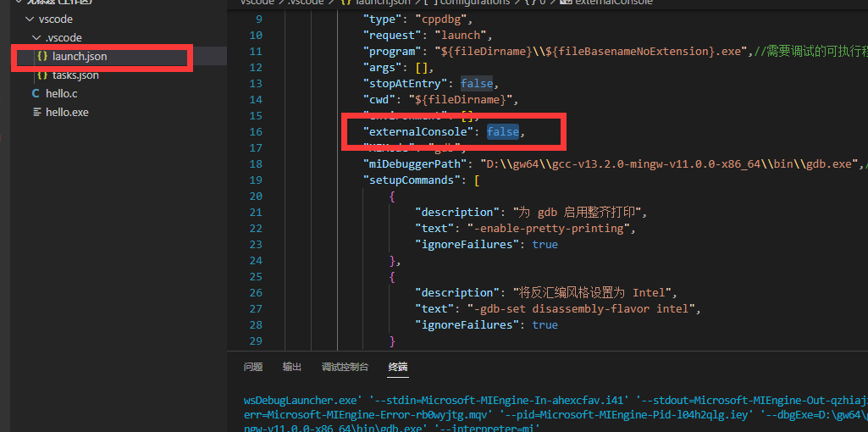Collapse the vscode root folder chevron

click(x=30, y=19)
